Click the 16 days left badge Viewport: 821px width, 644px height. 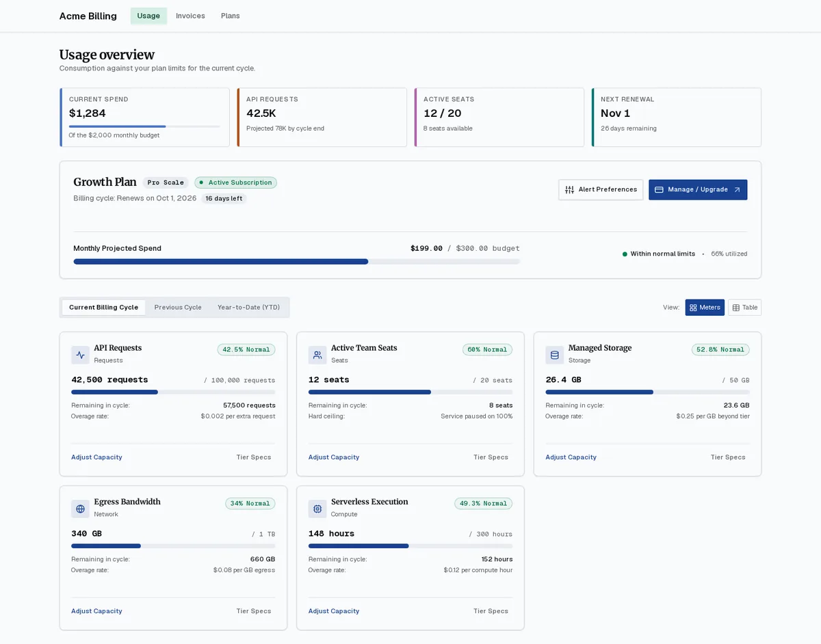[x=224, y=198]
